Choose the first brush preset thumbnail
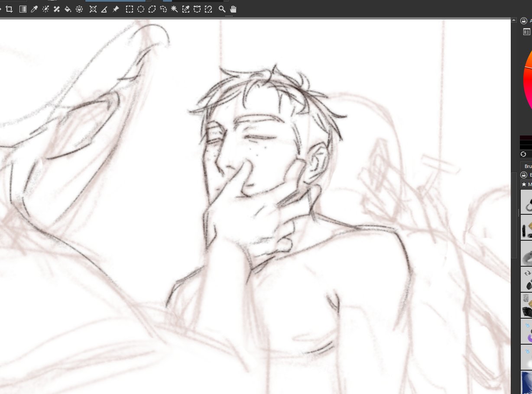The image size is (532, 394). [x=526, y=202]
